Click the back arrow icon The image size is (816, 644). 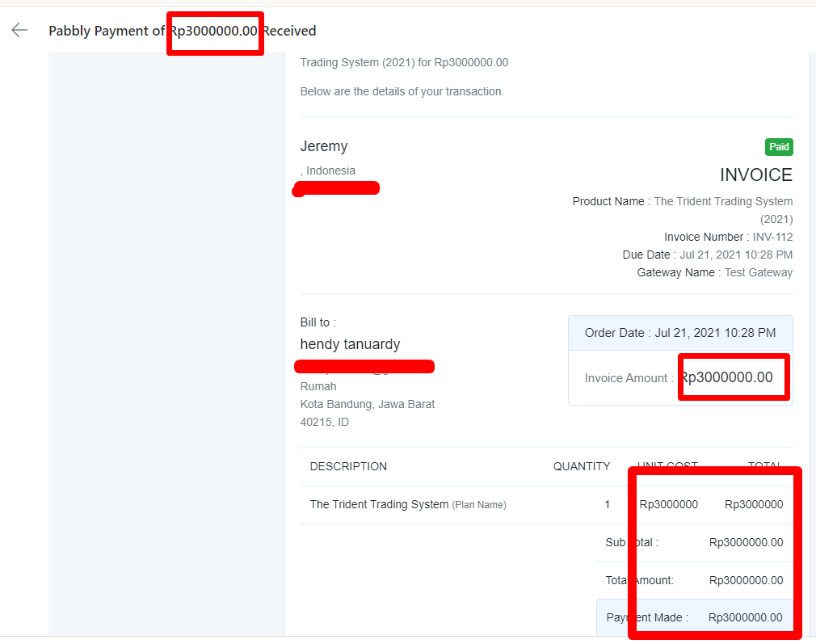coord(19,31)
